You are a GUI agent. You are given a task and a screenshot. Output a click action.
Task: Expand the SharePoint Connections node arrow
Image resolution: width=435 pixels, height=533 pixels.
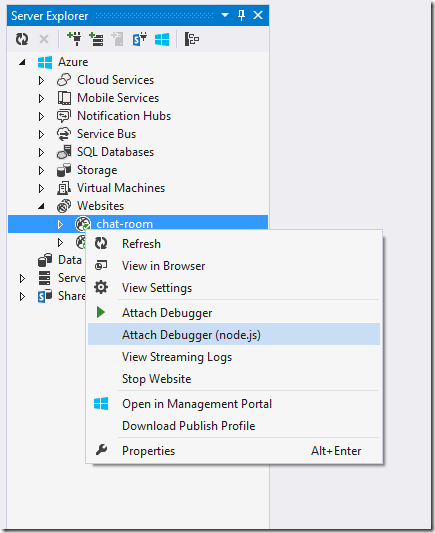click(22, 296)
